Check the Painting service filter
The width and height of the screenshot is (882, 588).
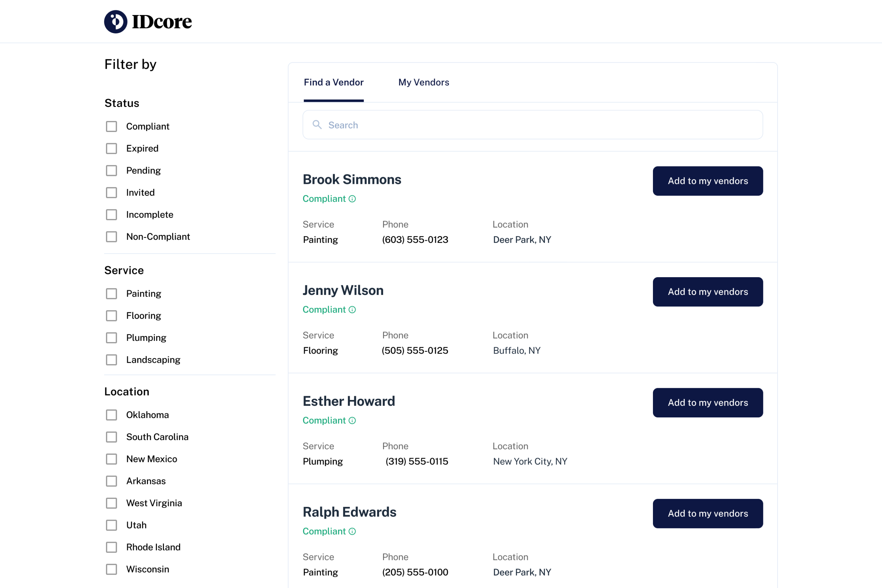coord(111,294)
